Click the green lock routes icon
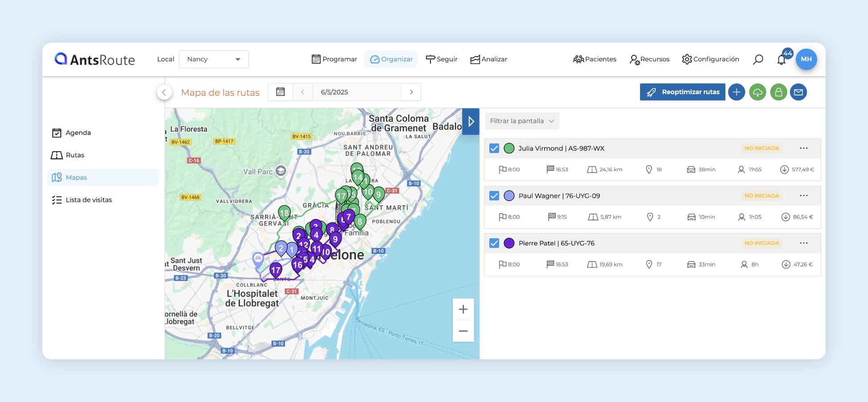 tap(778, 92)
